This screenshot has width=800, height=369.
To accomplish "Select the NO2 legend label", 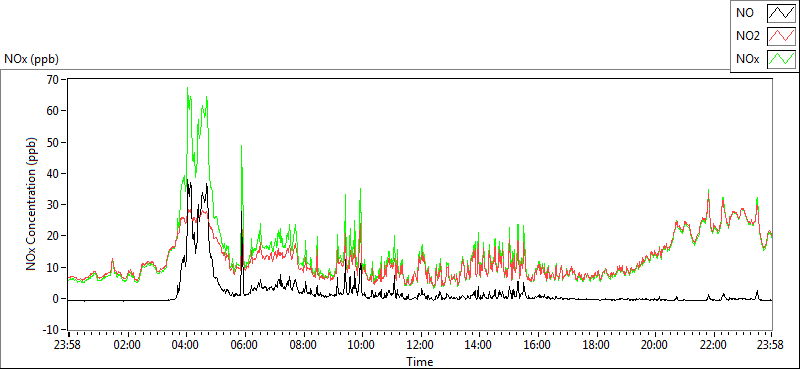I will pos(748,36).
